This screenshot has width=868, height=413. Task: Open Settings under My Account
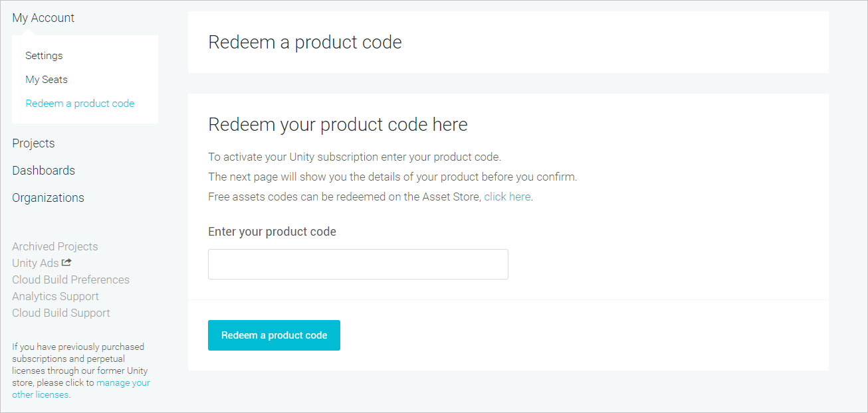coord(44,56)
